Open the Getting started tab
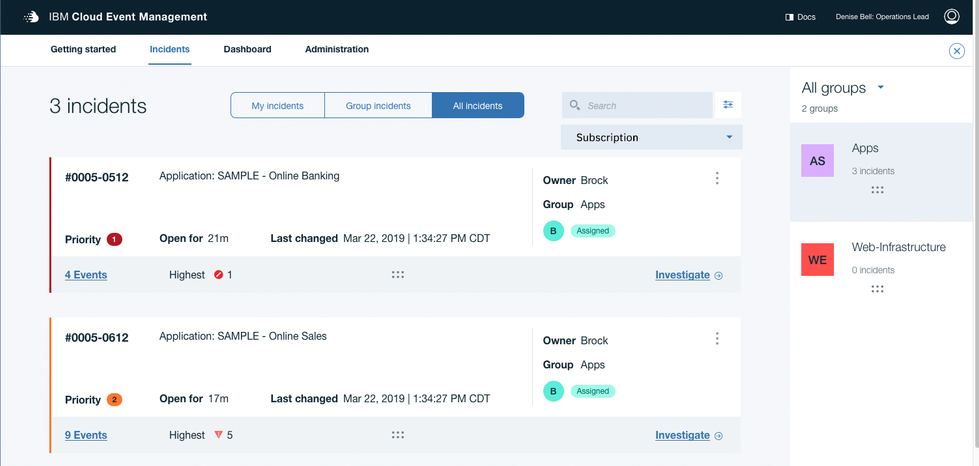 click(x=83, y=49)
